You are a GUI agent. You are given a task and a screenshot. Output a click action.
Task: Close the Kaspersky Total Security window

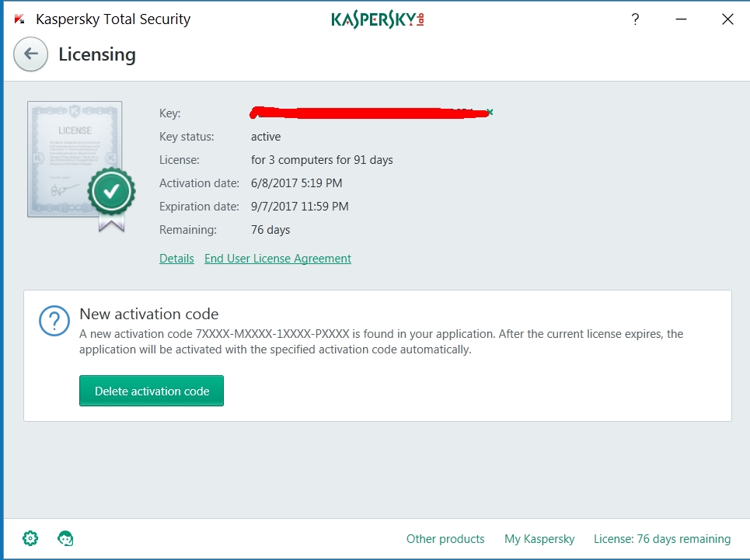coord(727,19)
